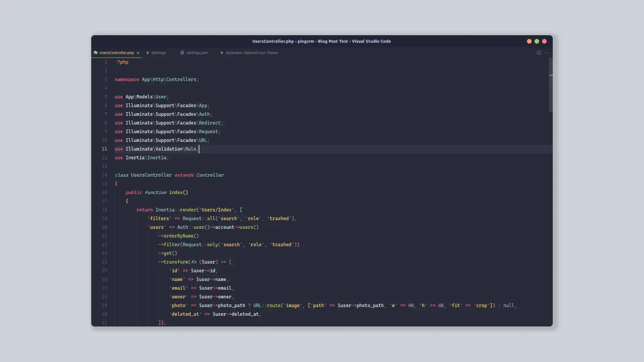Click the document icon on the Settings tab
644x362 pixels.
pyautogui.click(x=148, y=53)
